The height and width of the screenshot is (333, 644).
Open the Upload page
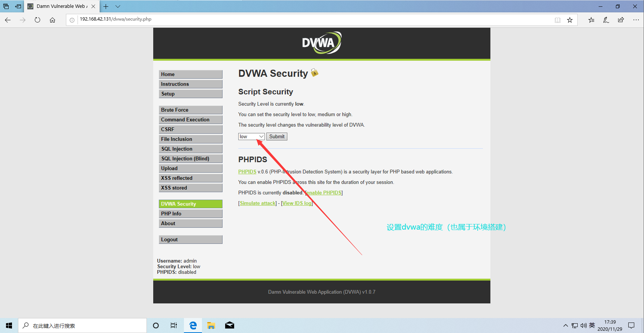[x=191, y=168]
